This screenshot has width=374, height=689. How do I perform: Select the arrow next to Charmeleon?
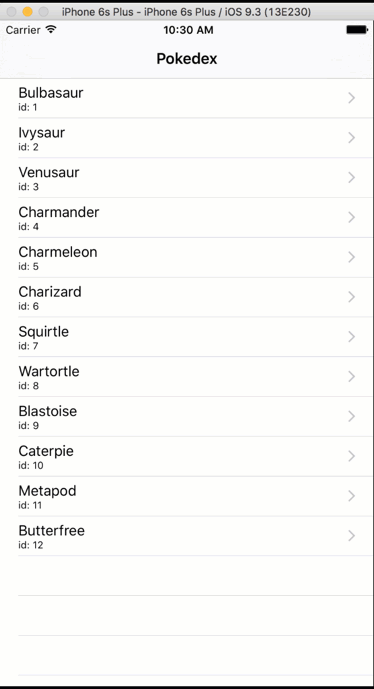352,257
